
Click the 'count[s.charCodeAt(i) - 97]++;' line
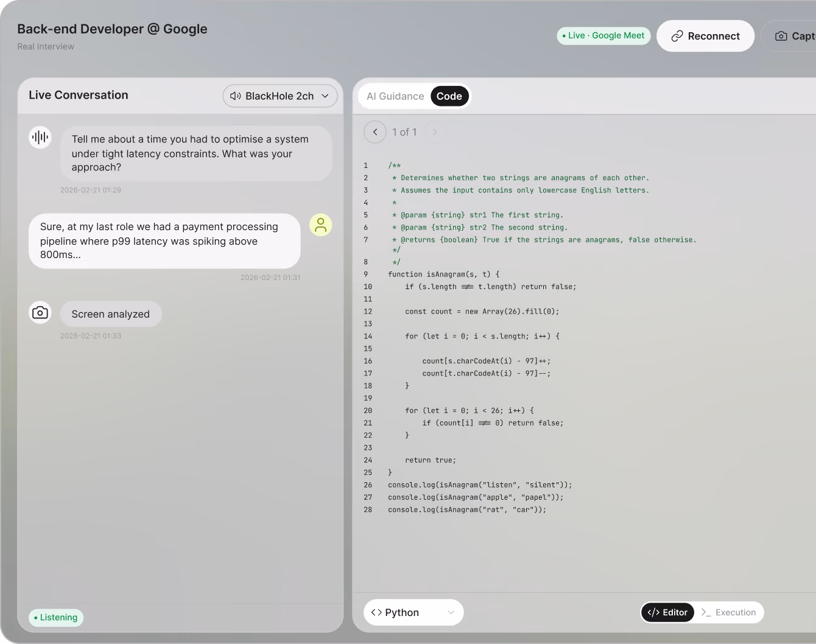(487, 361)
